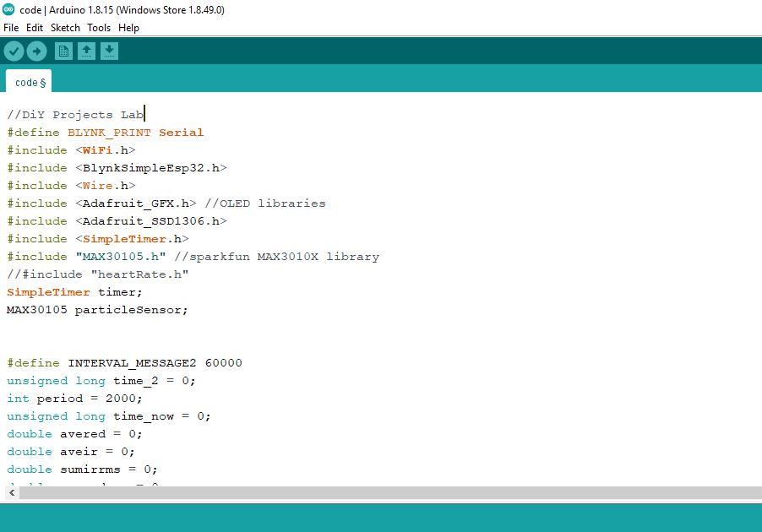Viewport: 762px width, 532px height.
Task: Click the 'int period = 2000;' line
Action: tap(75, 399)
